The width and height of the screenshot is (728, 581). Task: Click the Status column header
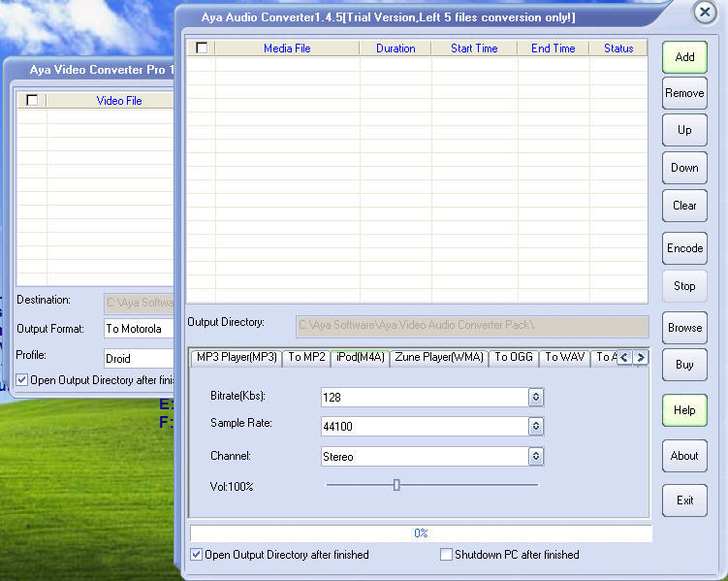(x=618, y=48)
